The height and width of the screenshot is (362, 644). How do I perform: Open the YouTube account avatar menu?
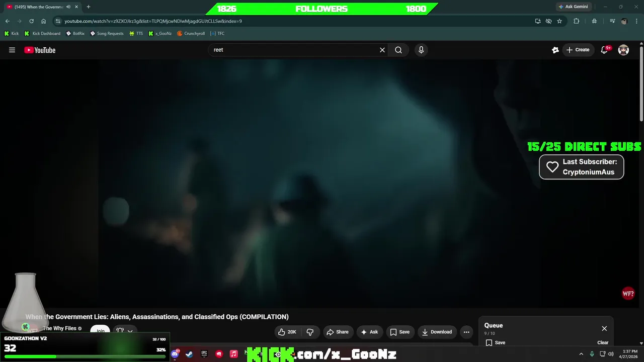coord(623,50)
